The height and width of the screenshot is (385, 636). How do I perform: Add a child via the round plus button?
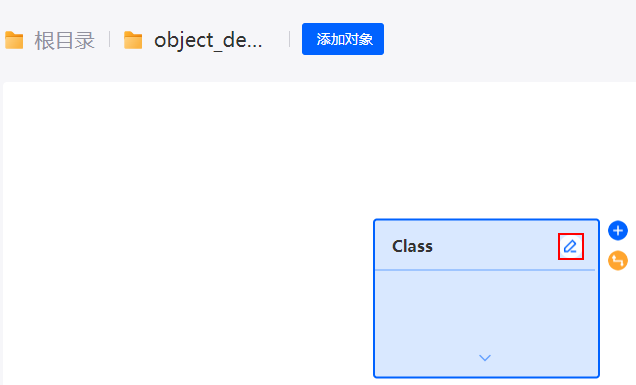click(618, 230)
